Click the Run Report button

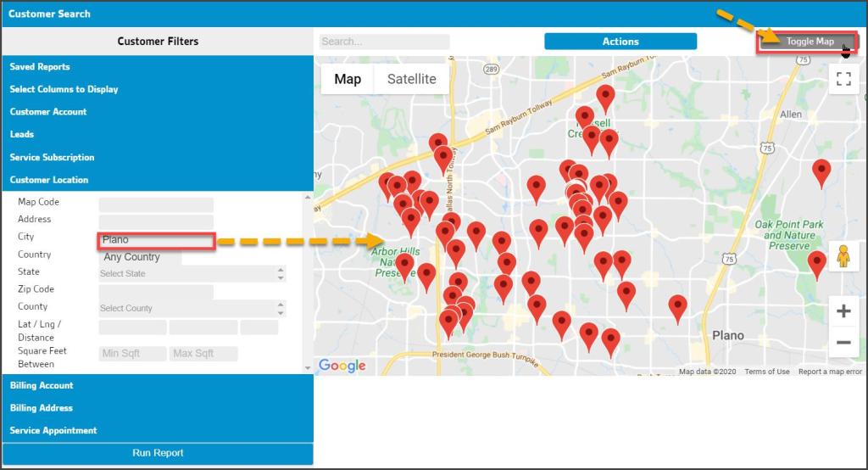point(158,453)
